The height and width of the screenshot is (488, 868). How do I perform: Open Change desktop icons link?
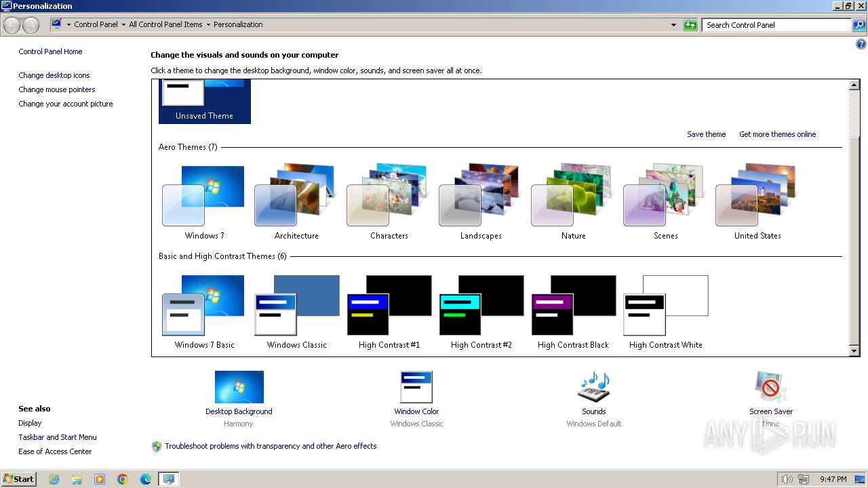click(x=54, y=75)
